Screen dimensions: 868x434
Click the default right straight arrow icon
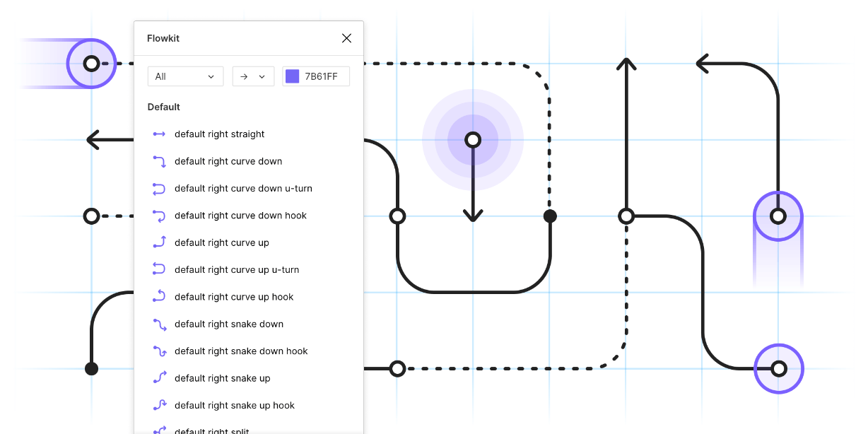pos(159,134)
